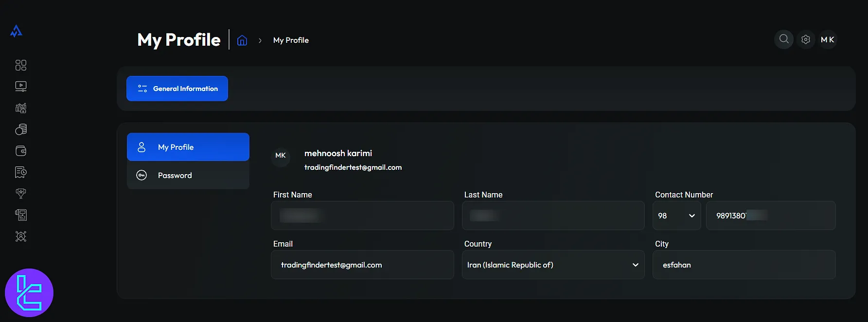This screenshot has width=868, height=322.
Task: Open the search magnifier in top bar
Action: click(783, 39)
